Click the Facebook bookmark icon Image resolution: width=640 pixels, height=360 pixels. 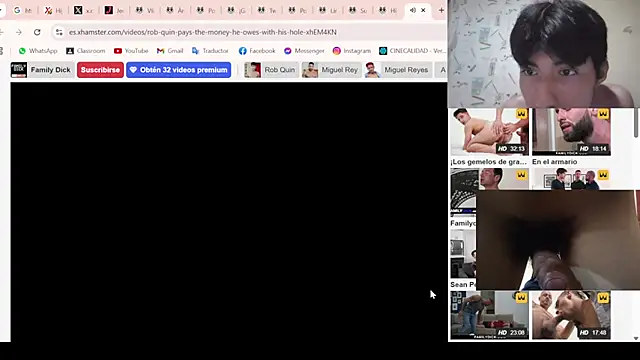(x=242, y=51)
